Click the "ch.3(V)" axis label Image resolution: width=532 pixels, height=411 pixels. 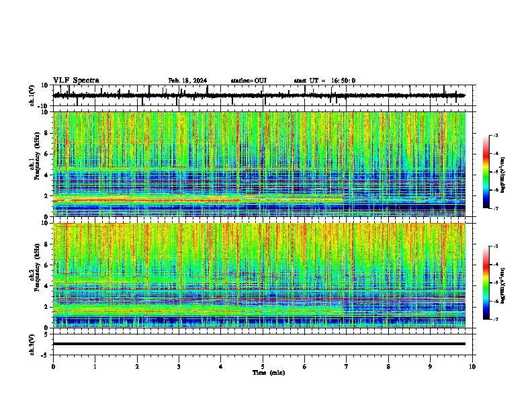click(32, 345)
